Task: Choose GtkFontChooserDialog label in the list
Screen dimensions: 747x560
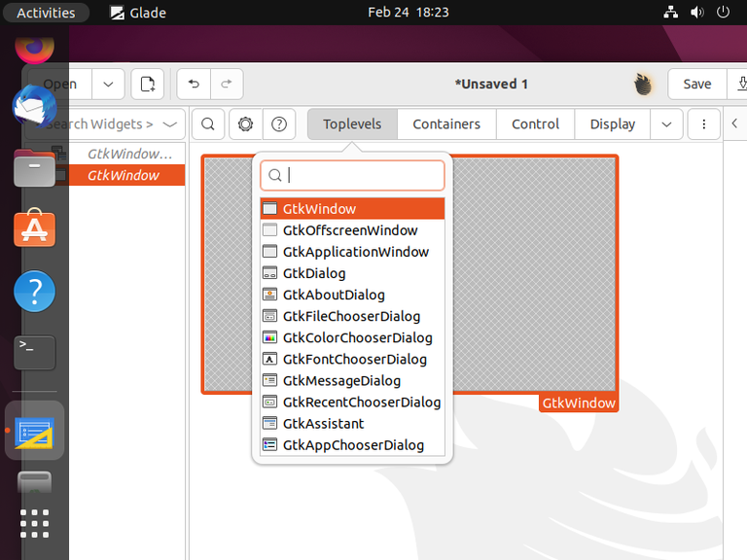Action: pos(355,359)
